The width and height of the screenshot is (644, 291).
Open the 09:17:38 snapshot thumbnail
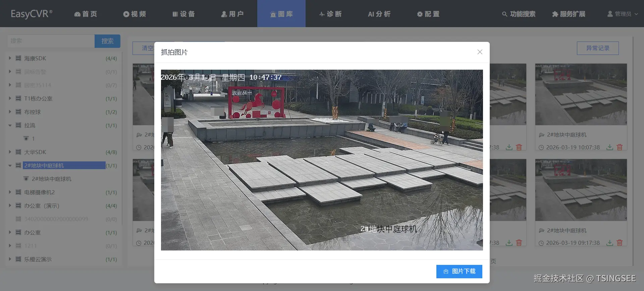point(581,190)
